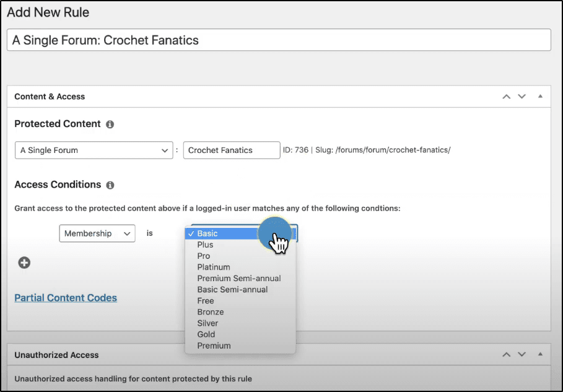The height and width of the screenshot is (392, 563).
Task: Click the down arrow on Unauthorized Access header
Action: (x=522, y=355)
